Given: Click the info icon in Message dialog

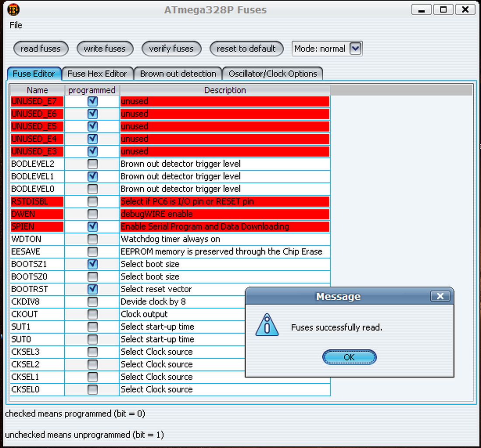Looking at the screenshot, I should (267, 325).
